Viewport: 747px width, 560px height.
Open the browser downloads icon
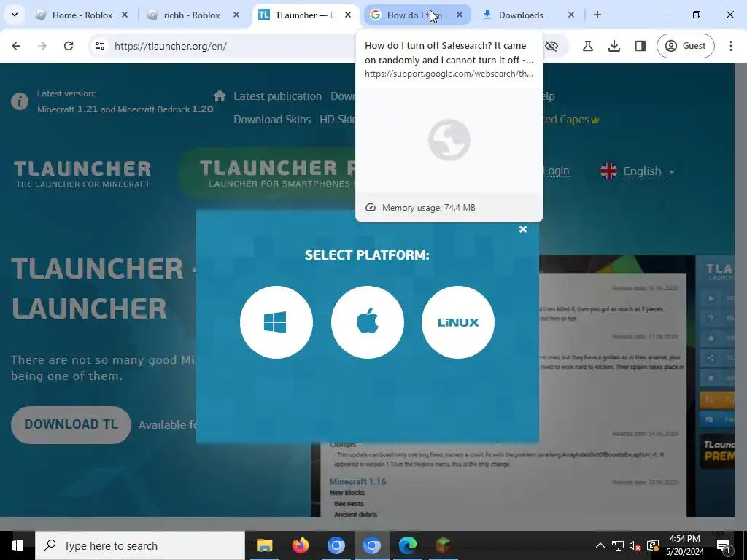coord(614,46)
